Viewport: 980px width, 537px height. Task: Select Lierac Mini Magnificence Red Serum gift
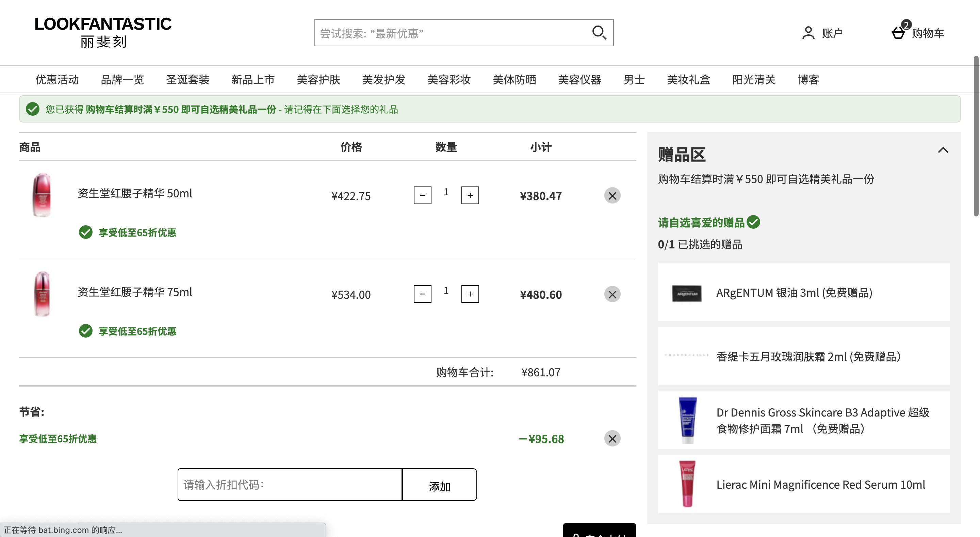pyautogui.click(x=804, y=484)
